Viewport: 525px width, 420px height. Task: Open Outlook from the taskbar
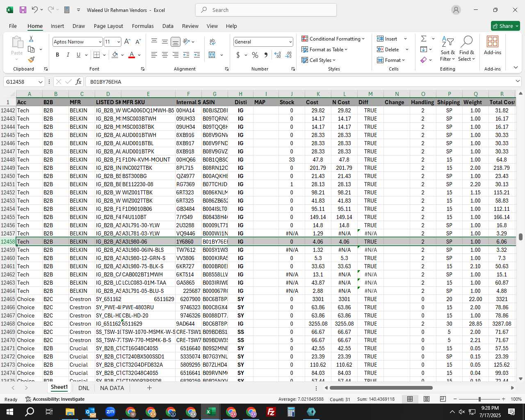[x=90, y=412]
